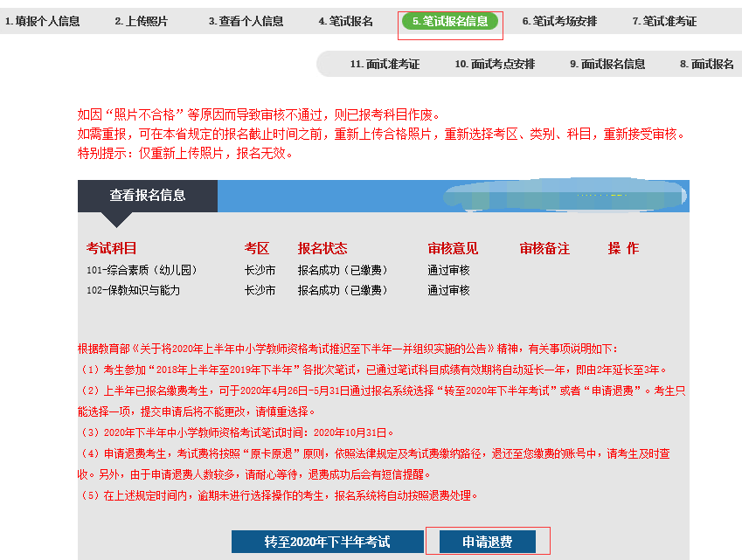
Task: Select the 面试准考证 step
Action: tap(385, 64)
